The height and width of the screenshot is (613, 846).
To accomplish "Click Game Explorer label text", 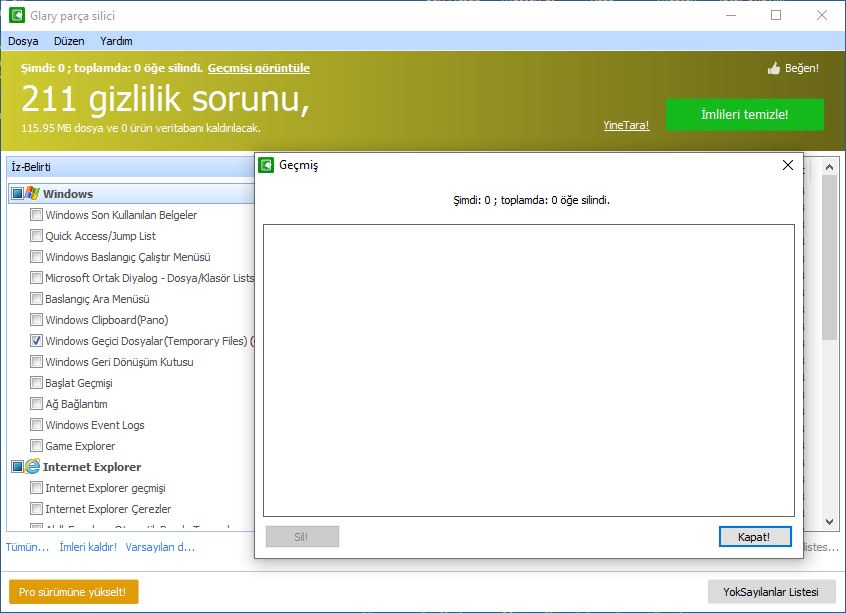I will [x=80, y=446].
